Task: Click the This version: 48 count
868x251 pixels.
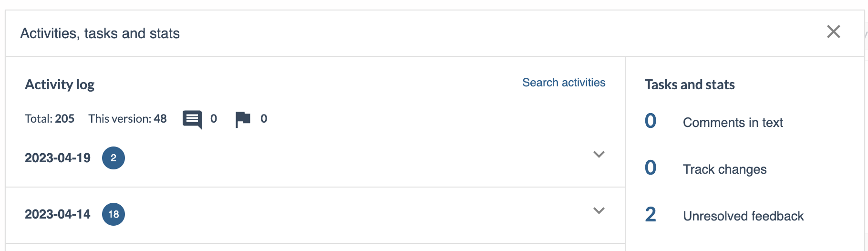Action: (127, 119)
